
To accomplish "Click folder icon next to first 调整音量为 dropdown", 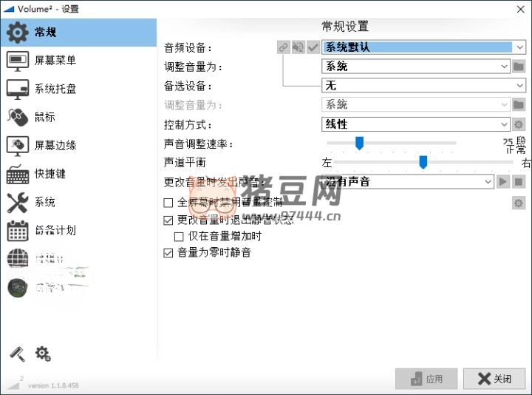I will 519,67.
